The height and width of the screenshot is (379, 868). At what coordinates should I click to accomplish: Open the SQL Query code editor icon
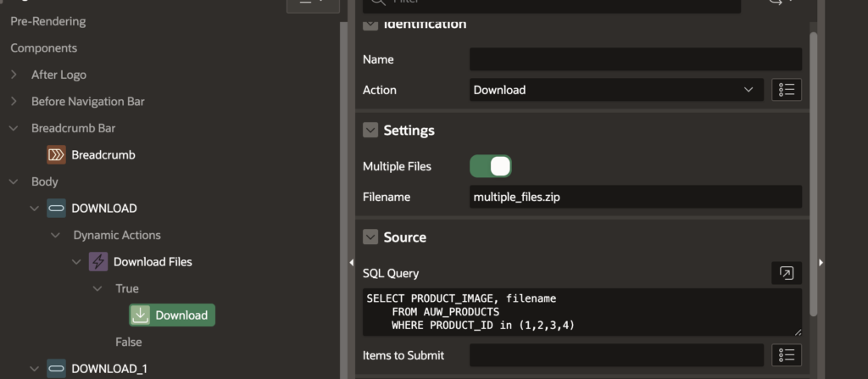pyautogui.click(x=786, y=273)
